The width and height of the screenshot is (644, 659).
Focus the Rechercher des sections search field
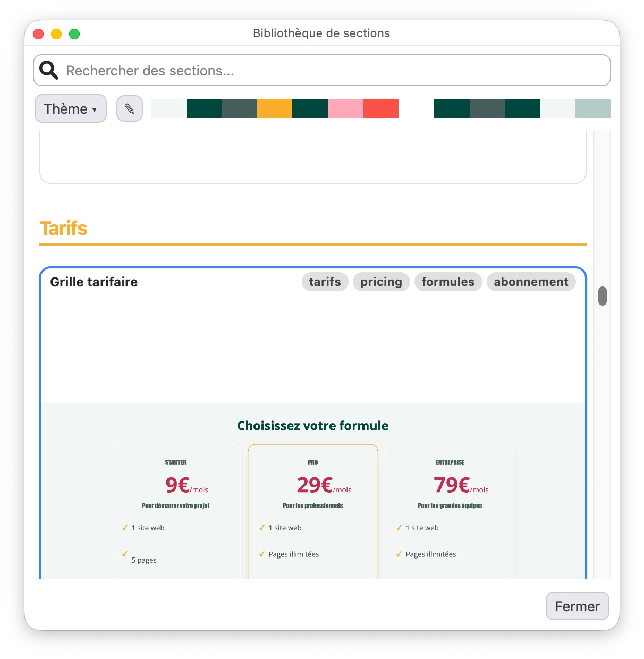pyautogui.click(x=322, y=70)
